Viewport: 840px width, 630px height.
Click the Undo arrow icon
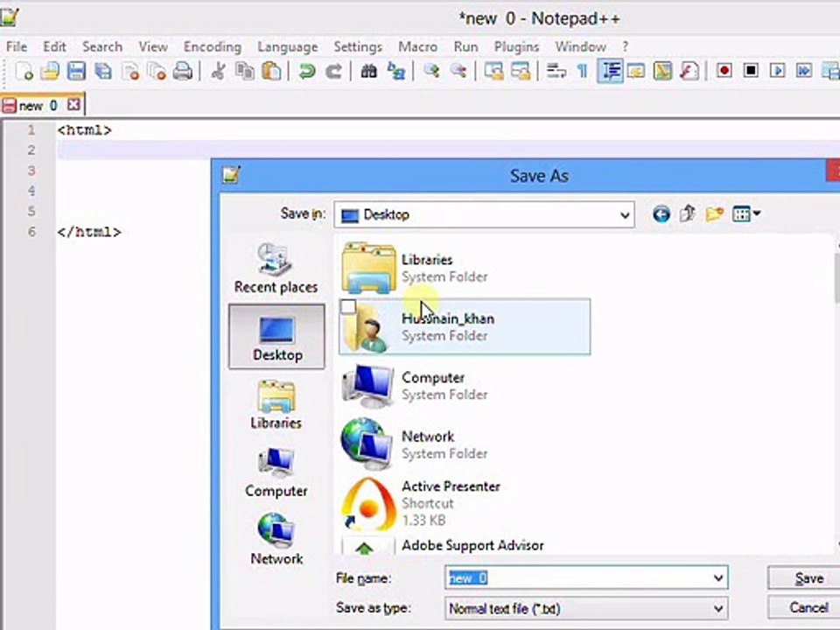click(307, 71)
